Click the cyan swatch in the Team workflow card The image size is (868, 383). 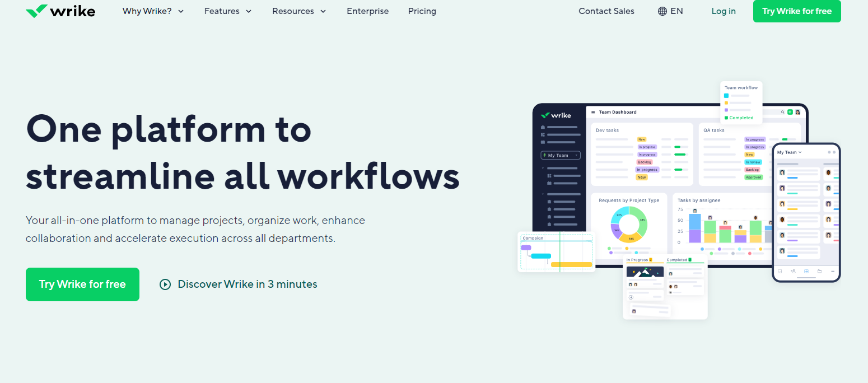tap(726, 96)
